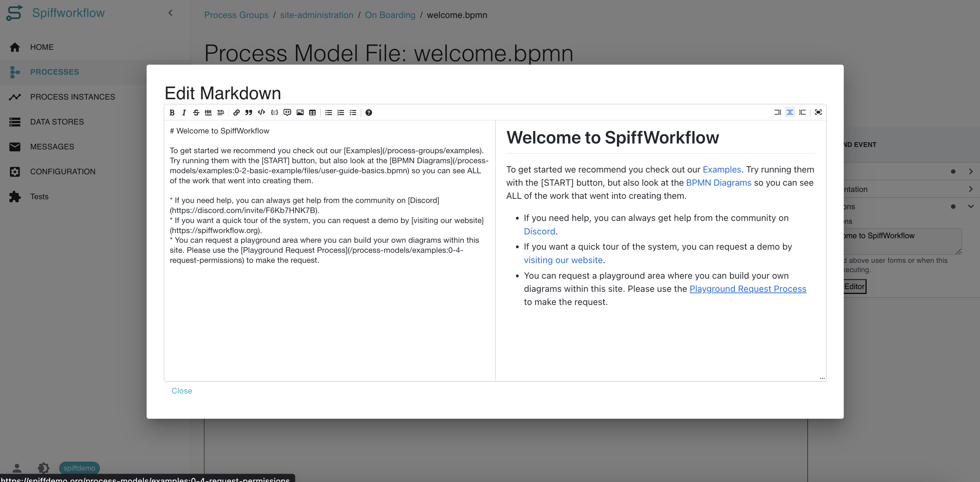Toggle fullscreen for the markdown editor
980x482 pixels.
coord(818,112)
